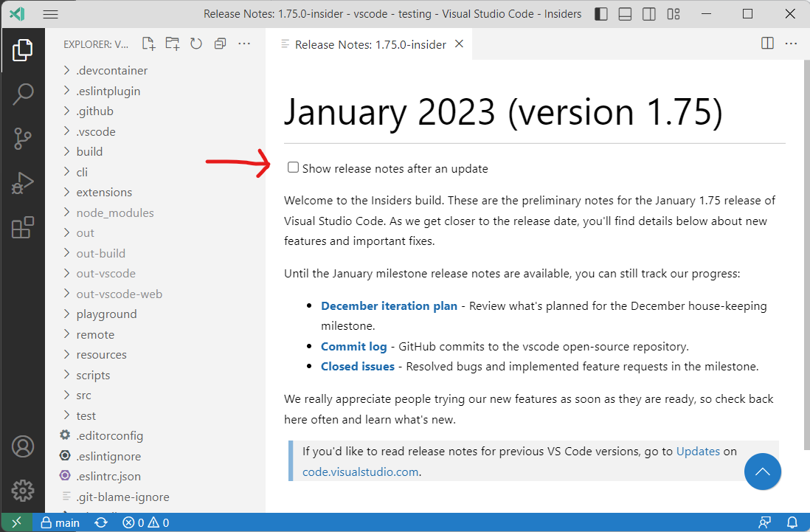Click the main branch indicator in status bar
The height and width of the screenshot is (532, 810).
click(59, 522)
